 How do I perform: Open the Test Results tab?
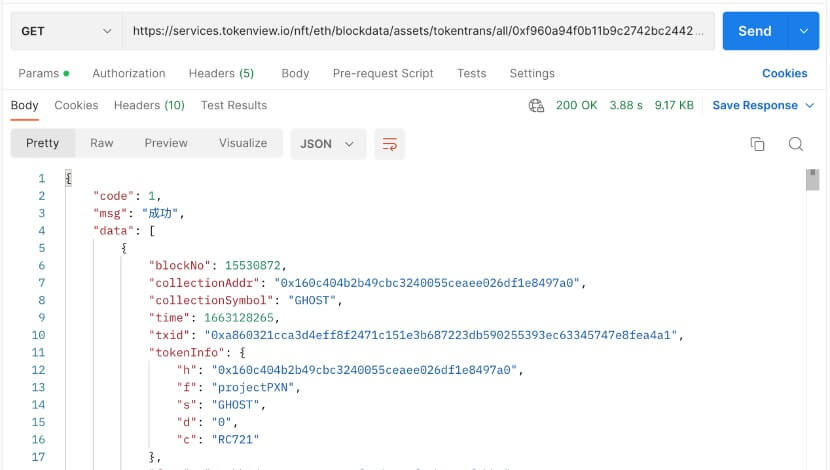pyautogui.click(x=234, y=105)
